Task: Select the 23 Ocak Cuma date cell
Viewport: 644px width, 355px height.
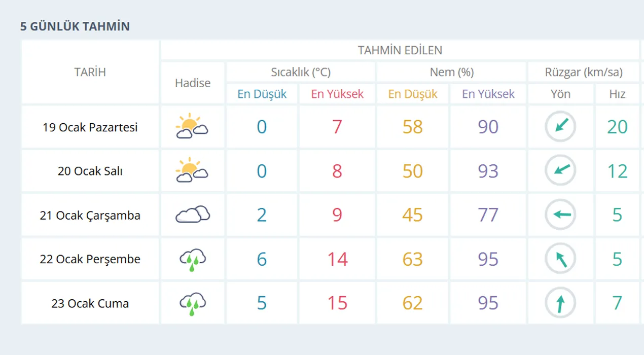Action: coord(90,303)
